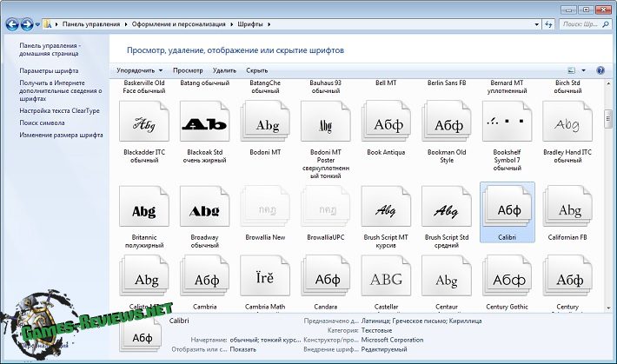Open the recent pages arrow by navigation buttons
The height and width of the screenshot is (364, 617).
pos(37,24)
